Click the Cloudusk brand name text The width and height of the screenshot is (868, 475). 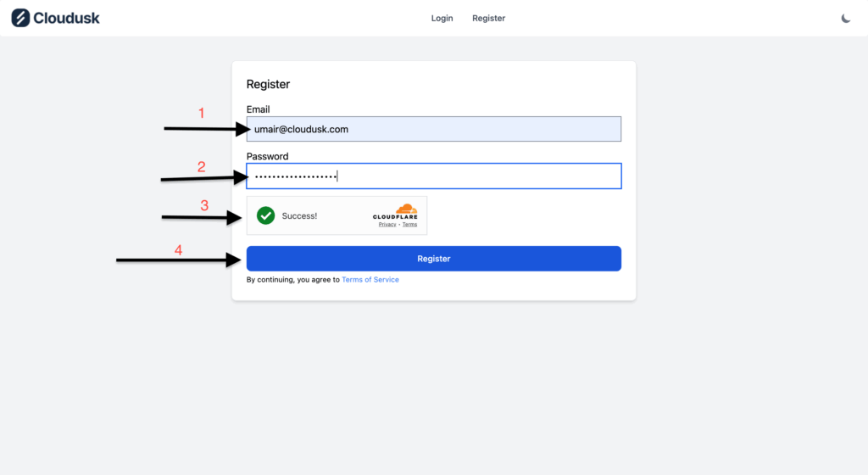(x=66, y=18)
